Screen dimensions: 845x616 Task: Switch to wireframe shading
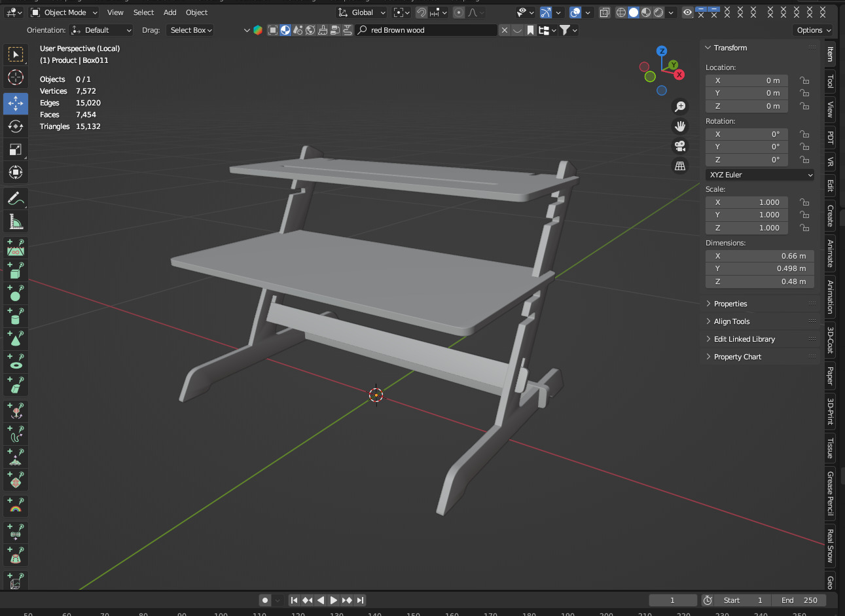621,12
